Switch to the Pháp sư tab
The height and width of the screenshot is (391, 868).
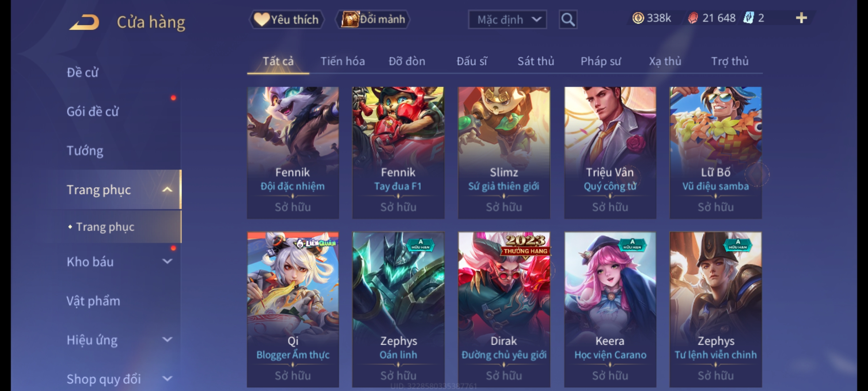click(x=601, y=61)
